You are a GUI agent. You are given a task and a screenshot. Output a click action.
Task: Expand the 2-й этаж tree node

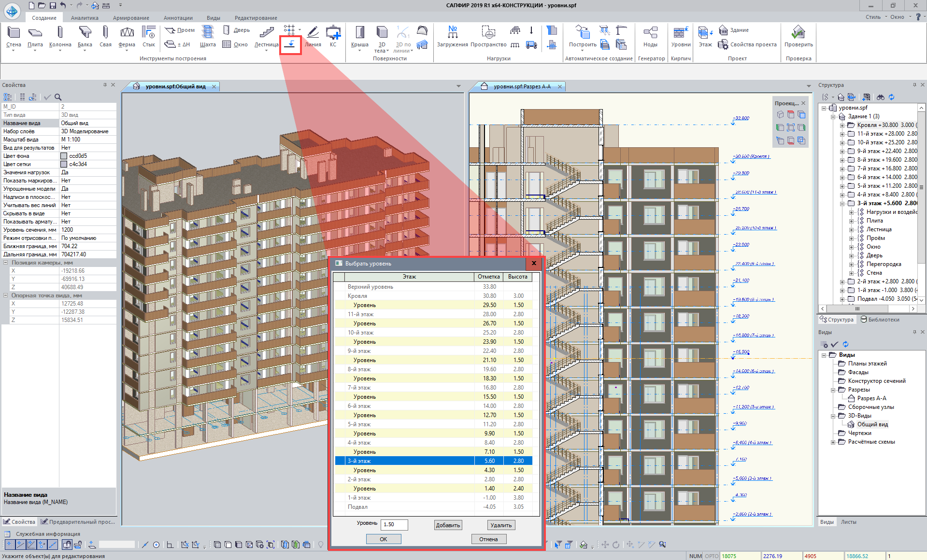tap(842, 281)
